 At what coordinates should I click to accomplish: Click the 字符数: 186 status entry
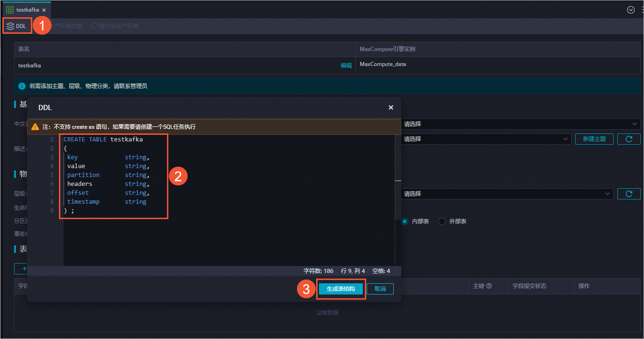click(x=318, y=271)
